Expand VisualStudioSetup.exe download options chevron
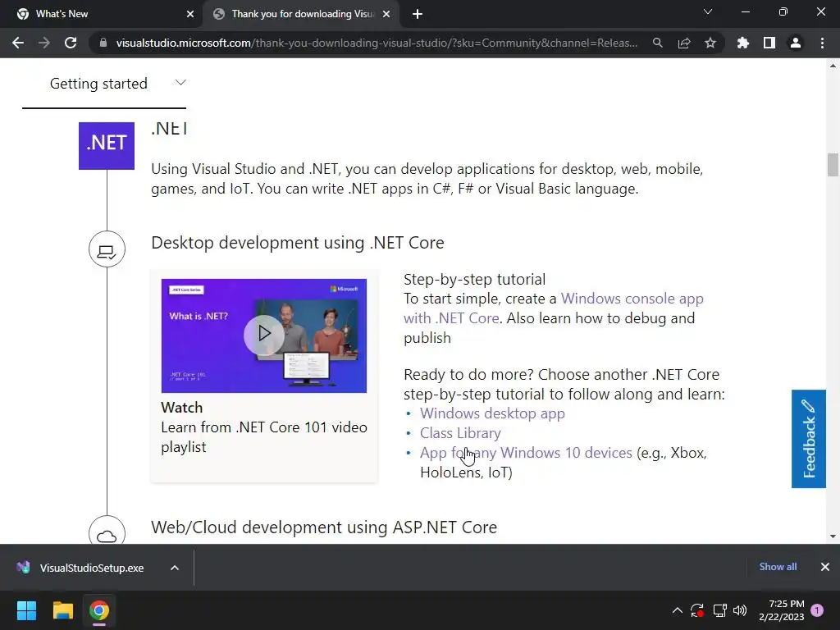This screenshot has height=630, width=840. click(175, 568)
